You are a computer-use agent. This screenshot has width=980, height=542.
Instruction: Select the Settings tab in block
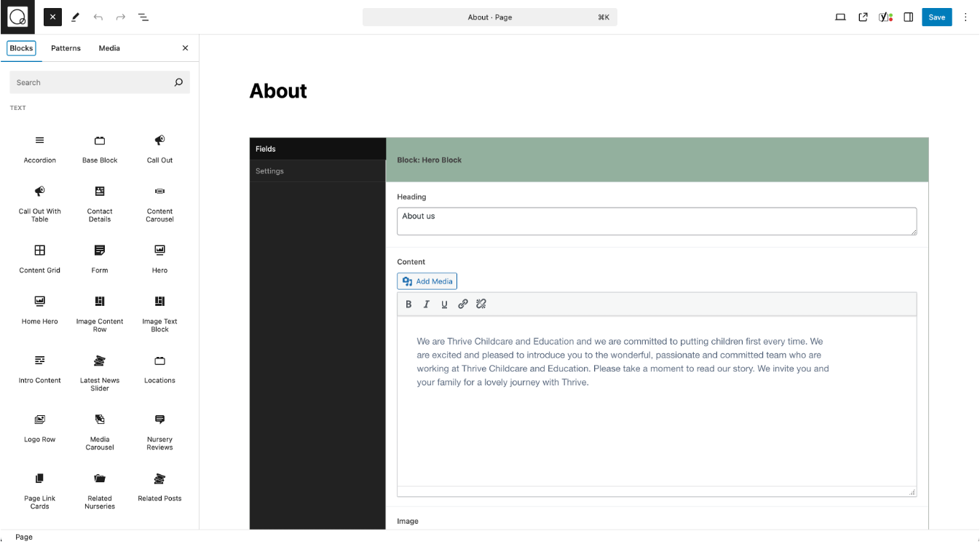[x=317, y=171]
